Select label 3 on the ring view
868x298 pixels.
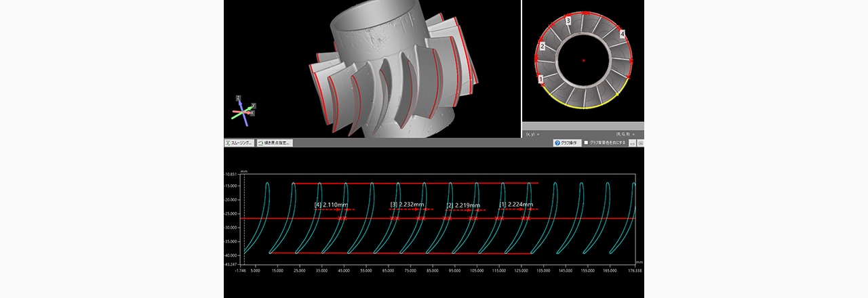click(568, 22)
